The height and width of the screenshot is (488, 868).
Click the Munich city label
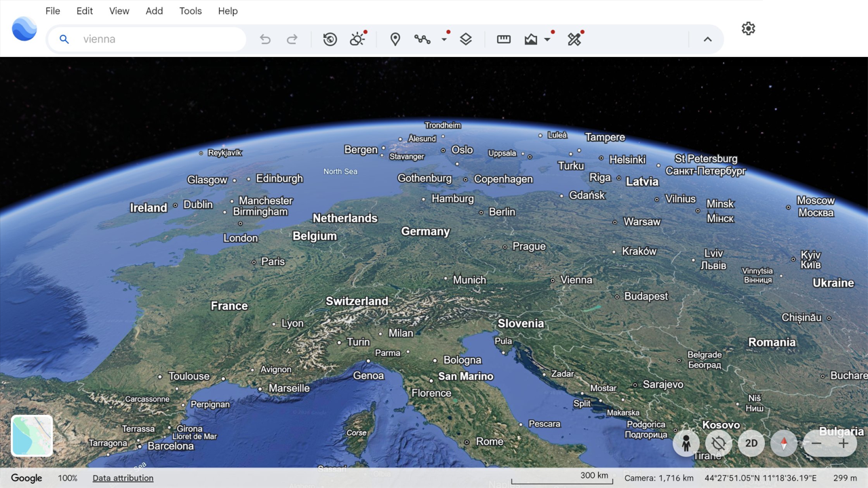(469, 279)
